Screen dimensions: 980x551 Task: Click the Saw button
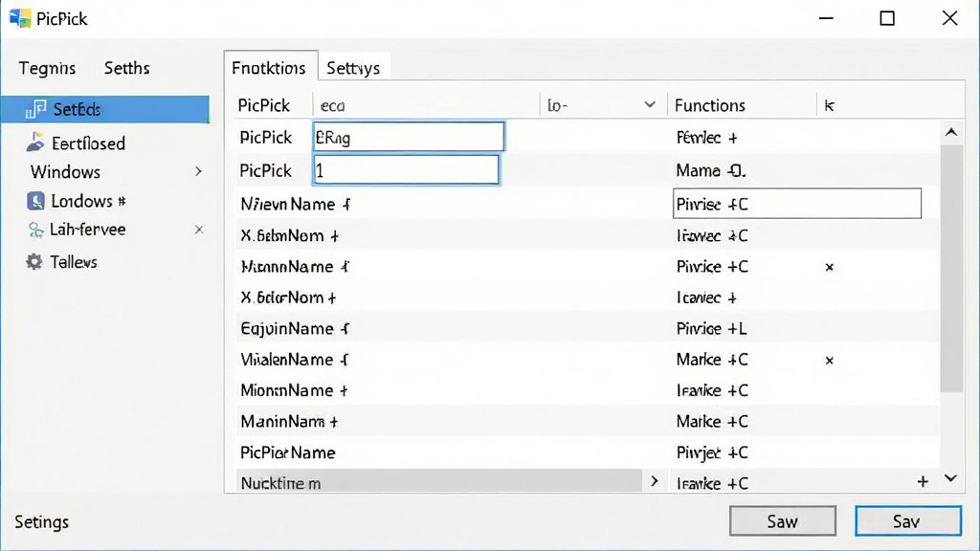tap(783, 521)
